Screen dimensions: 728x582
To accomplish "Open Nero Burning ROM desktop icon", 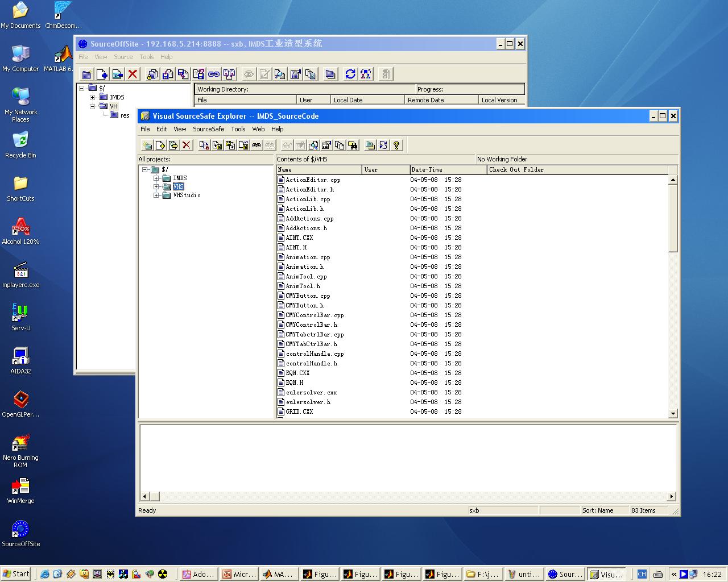I will point(20,451).
